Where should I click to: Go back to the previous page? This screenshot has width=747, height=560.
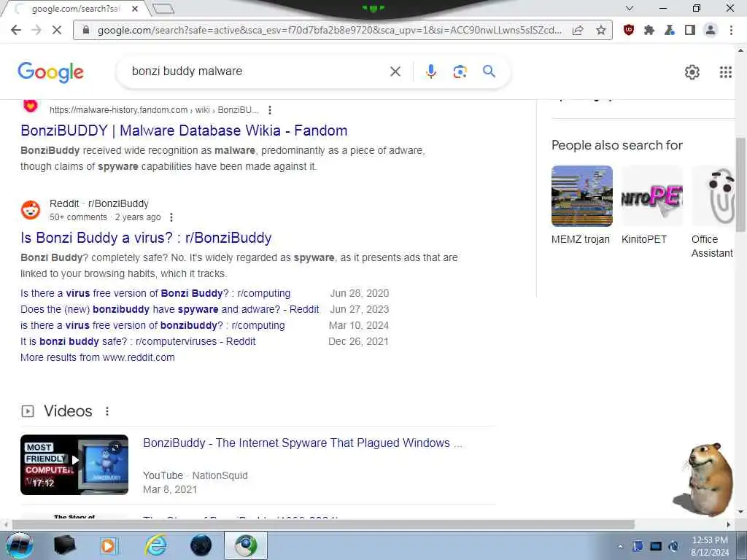click(16, 30)
